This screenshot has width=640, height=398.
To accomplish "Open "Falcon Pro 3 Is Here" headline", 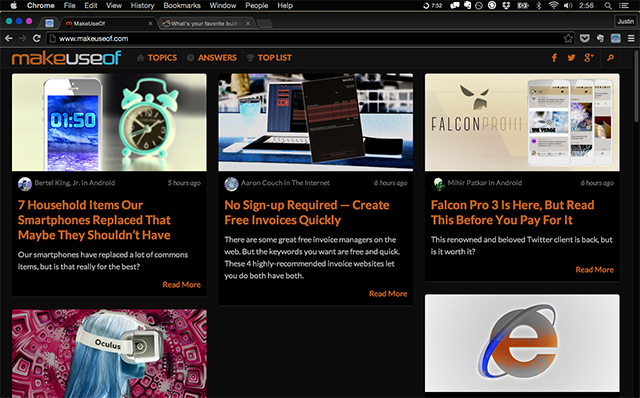I will coord(513,212).
